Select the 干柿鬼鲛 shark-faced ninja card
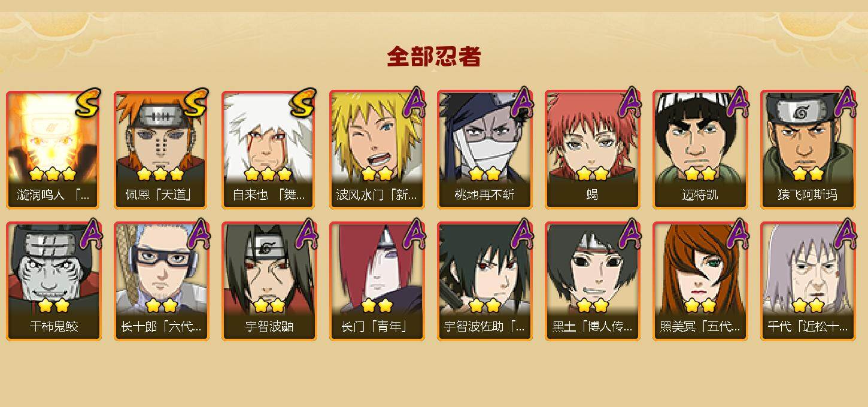The image size is (868, 407). point(53,281)
